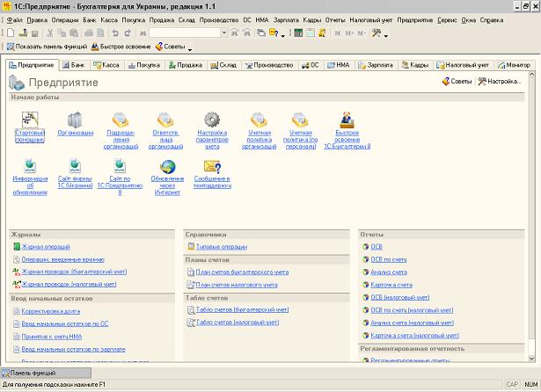
Task: Click the Cut scissors toolbar icon
Action: coord(49,33)
